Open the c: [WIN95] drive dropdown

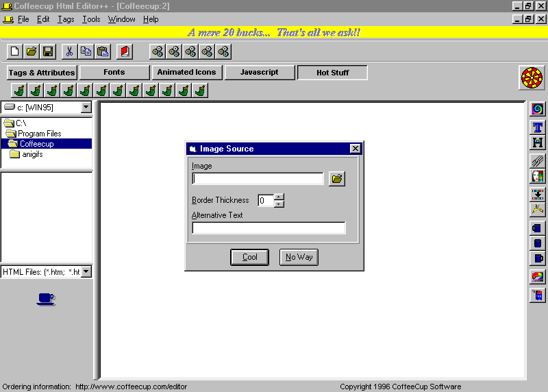[86, 108]
